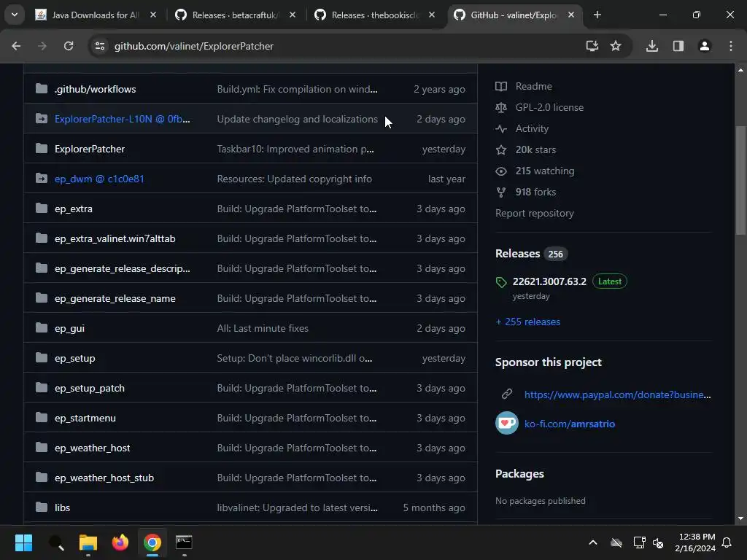Viewport: 747px width, 560px height.
Task: View the GPL-2.0 license
Action: tap(549, 108)
